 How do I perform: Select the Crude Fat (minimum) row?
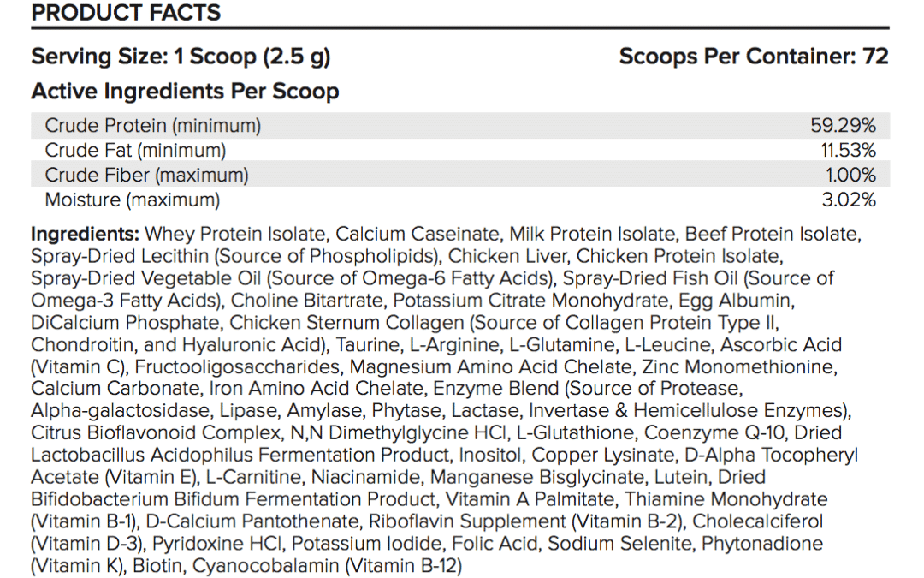tap(460, 150)
